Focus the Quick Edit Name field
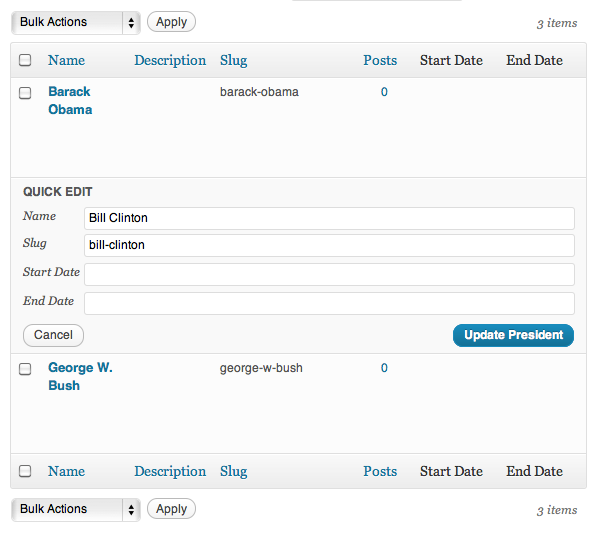The width and height of the screenshot is (600, 535). point(329,218)
